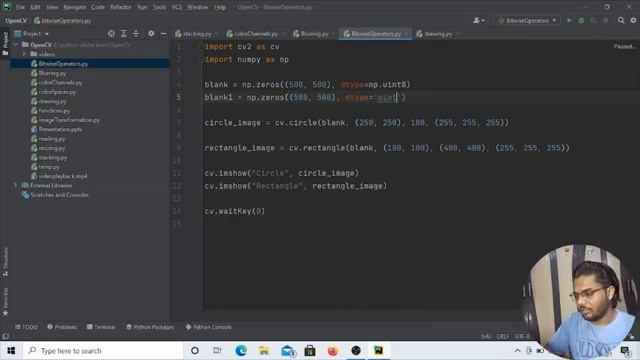Image resolution: width=640 pixels, height=360 pixels.
Task: Select Presentation.pptx in project tree
Action: [x=60, y=129]
